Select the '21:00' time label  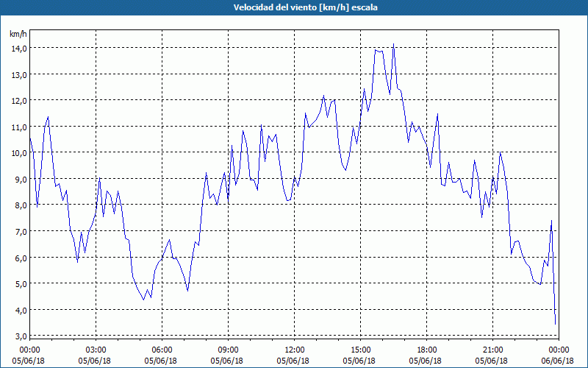point(492,350)
